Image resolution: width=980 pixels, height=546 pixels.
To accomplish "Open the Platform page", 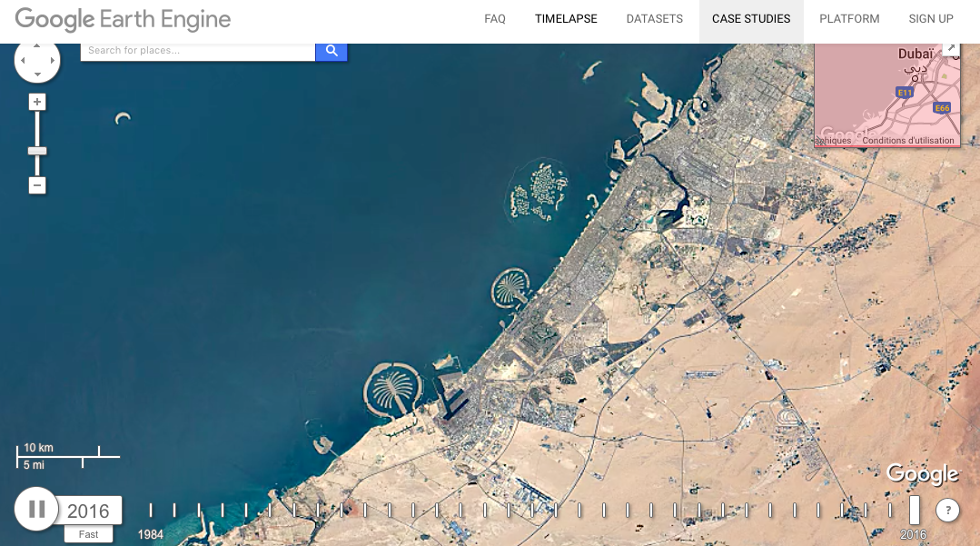I will pyautogui.click(x=849, y=19).
